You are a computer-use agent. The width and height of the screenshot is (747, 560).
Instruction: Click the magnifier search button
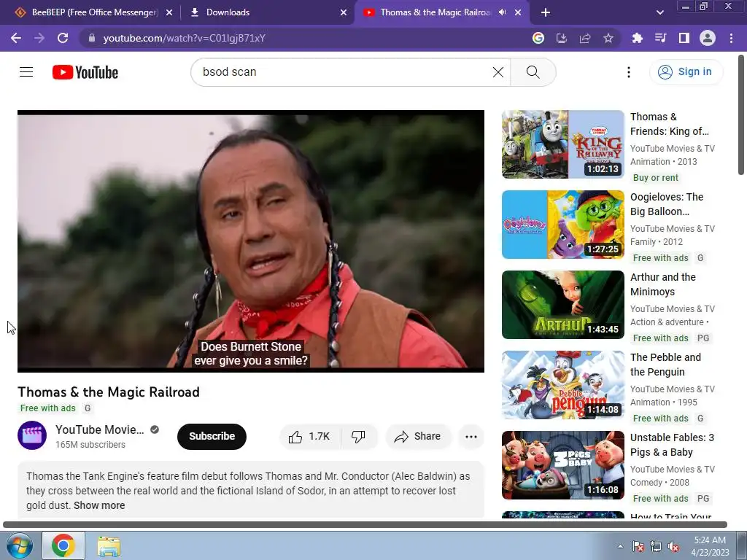pyautogui.click(x=533, y=72)
